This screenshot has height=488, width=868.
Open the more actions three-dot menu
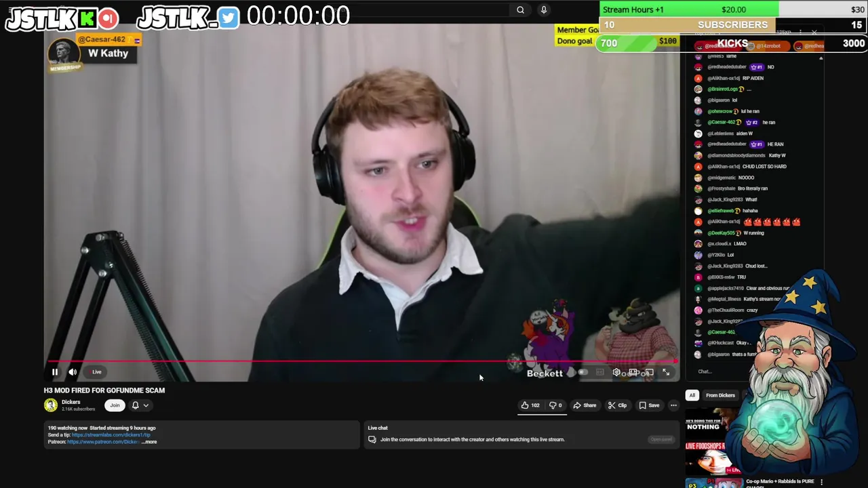673,405
